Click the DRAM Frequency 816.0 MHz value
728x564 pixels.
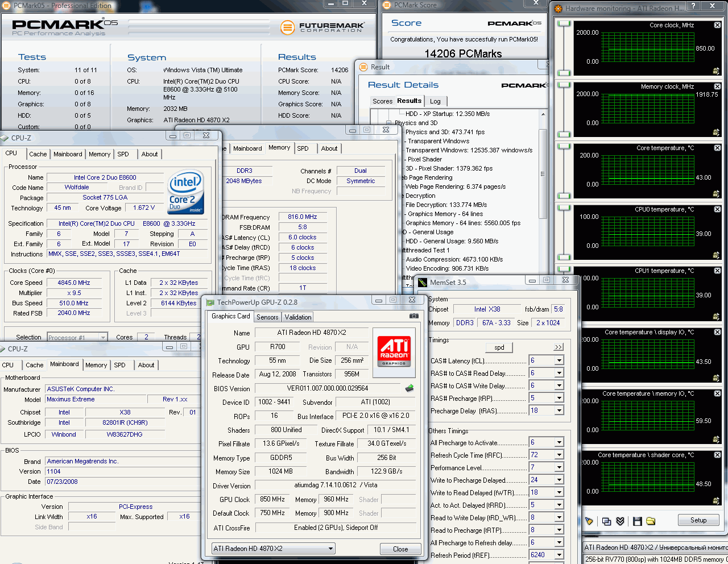pyautogui.click(x=303, y=217)
